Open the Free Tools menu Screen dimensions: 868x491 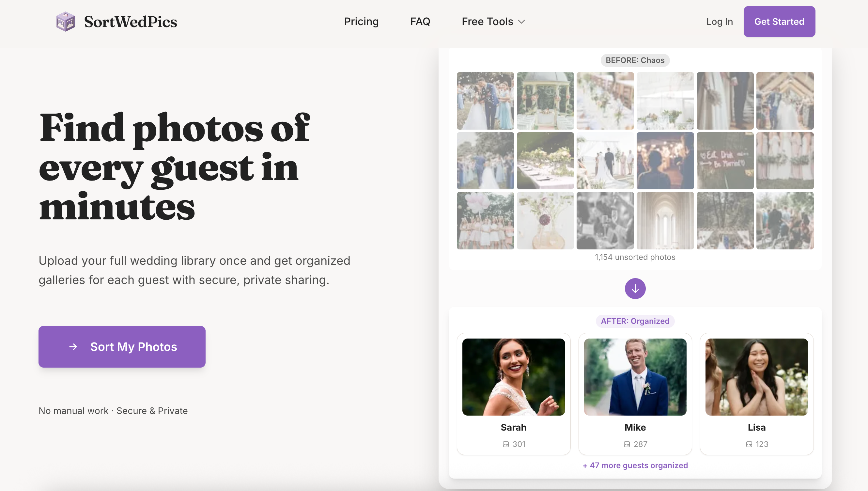487,22
